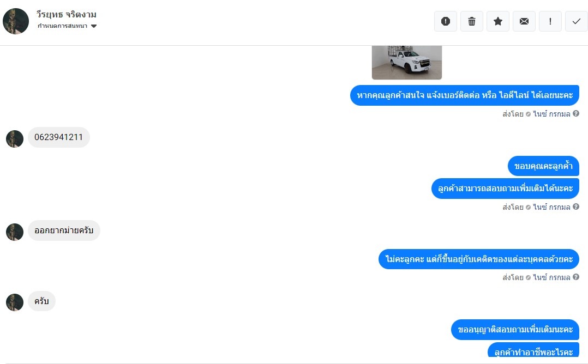Open help icon beside first 'ส่งโดย ไนซ์ กรกมล'
588x364 pixels.
click(576, 113)
